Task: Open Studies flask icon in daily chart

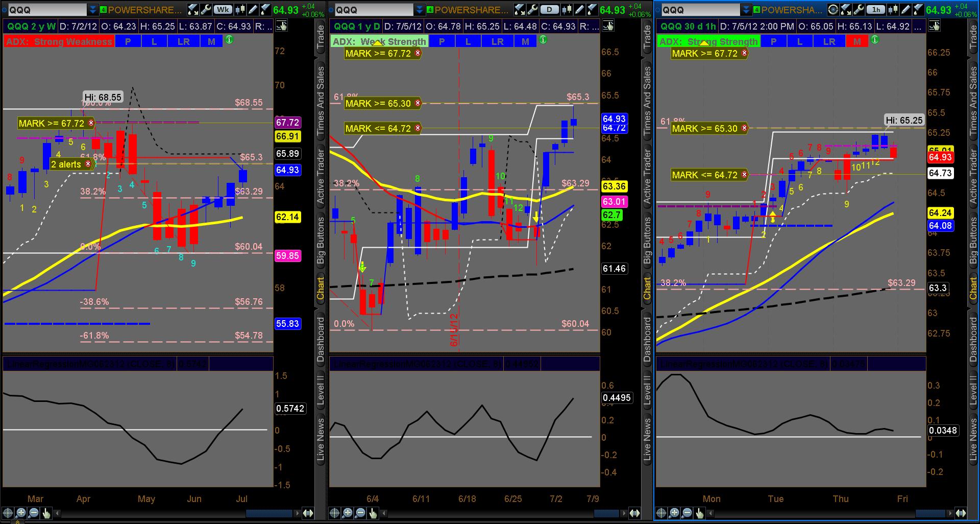Action: tap(520, 9)
